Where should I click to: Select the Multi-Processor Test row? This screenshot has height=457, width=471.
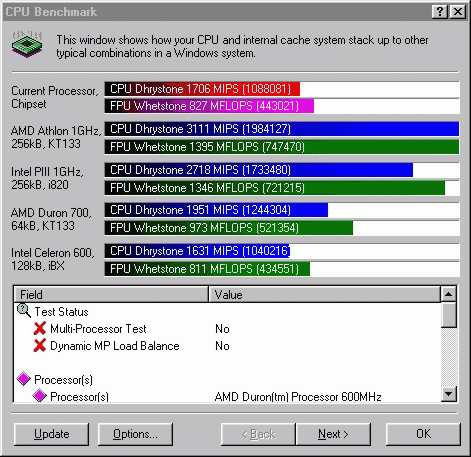[x=228, y=329]
